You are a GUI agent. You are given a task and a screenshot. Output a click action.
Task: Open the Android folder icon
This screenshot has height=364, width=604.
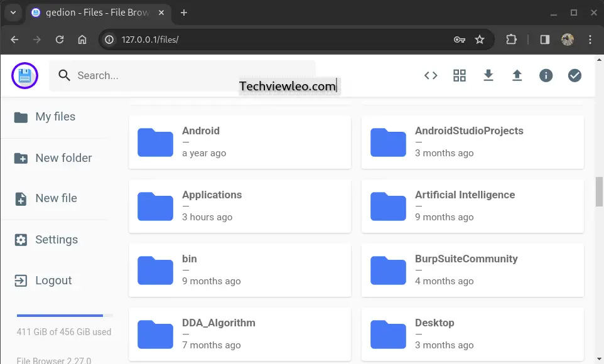154,142
